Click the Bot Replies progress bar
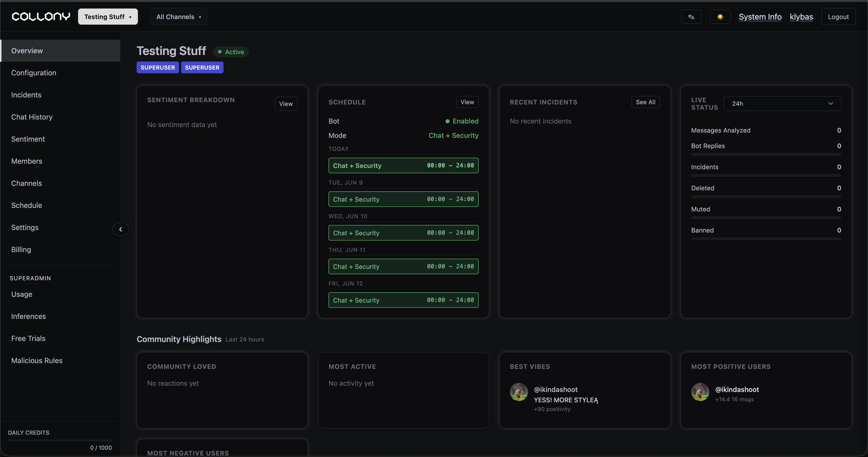The image size is (868, 457). pos(766,155)
